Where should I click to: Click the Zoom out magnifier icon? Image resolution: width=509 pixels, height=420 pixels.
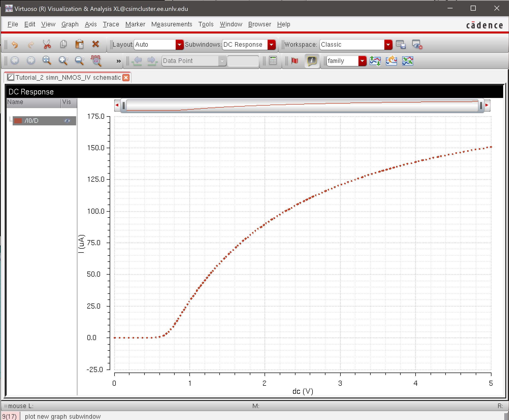click(x=80, y=60)
